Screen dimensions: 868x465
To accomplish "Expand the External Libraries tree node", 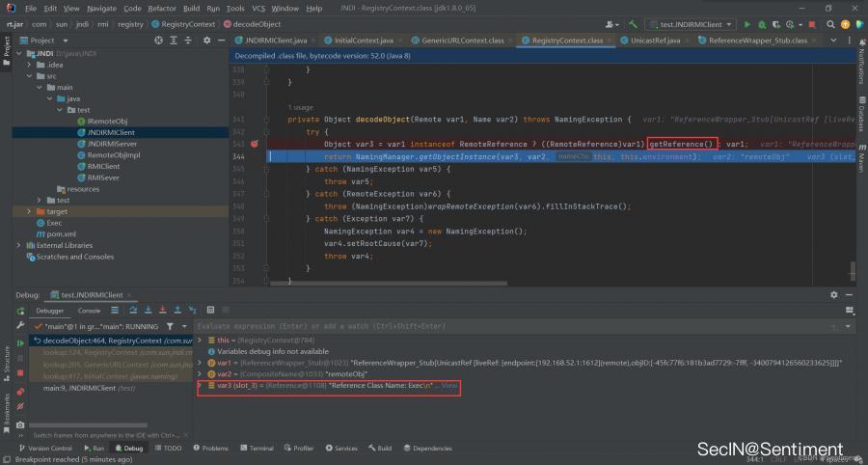I will 18,245.
